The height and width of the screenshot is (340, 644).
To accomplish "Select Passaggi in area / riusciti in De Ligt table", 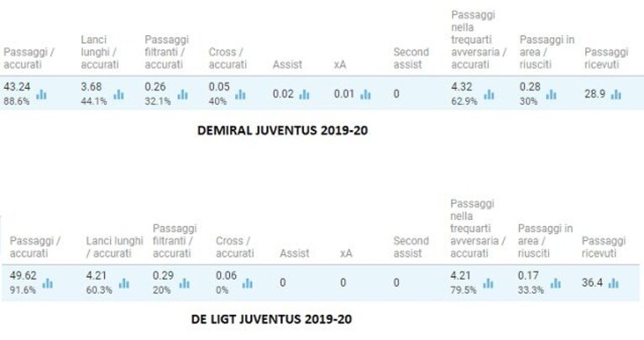I will click(x=545, y=241).
